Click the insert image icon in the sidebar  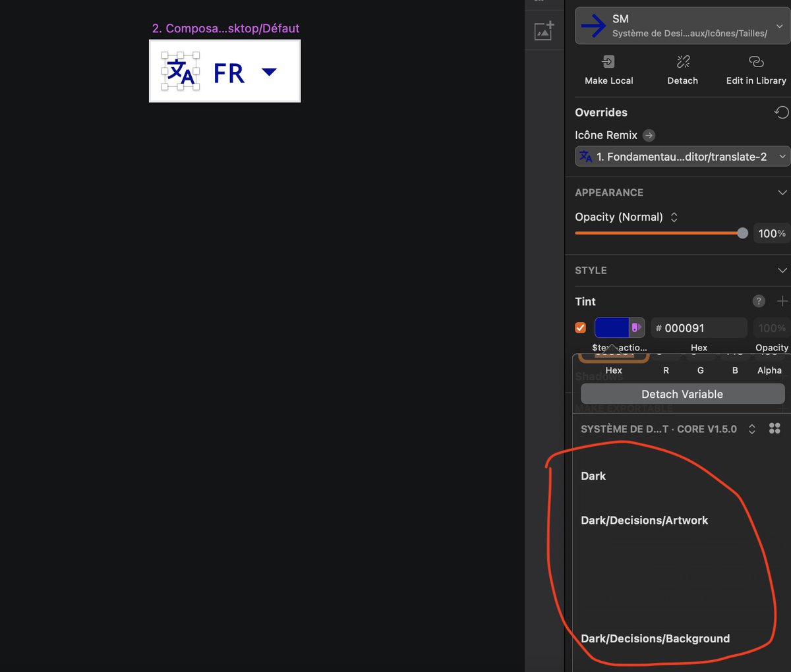[544, 31]
